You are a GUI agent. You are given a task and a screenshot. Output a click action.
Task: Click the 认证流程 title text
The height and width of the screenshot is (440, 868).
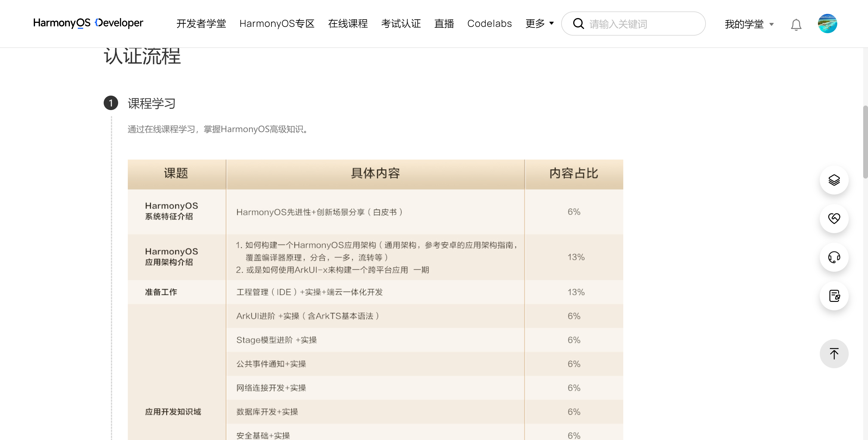(142, 55)
